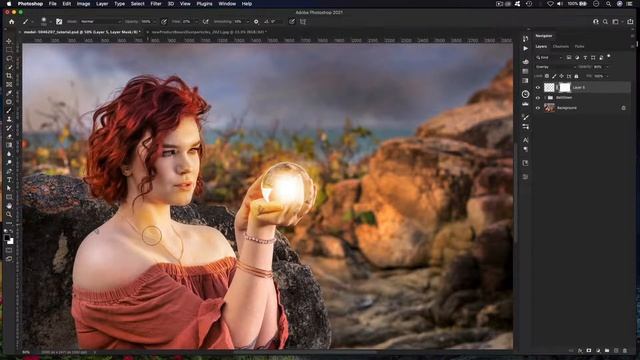Screen dimensions: 640x360
Task: Select the Gradient tool
Action: tap(9, 145)
